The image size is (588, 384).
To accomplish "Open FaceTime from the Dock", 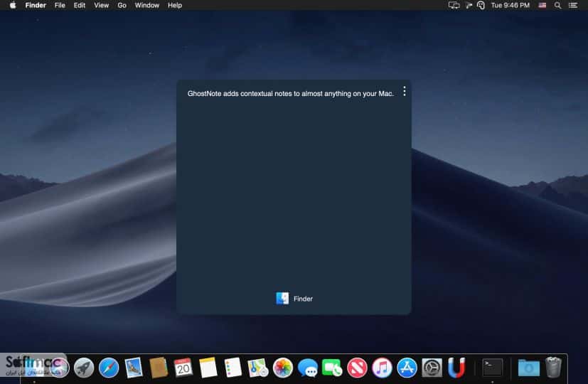I will coord(332,368).
